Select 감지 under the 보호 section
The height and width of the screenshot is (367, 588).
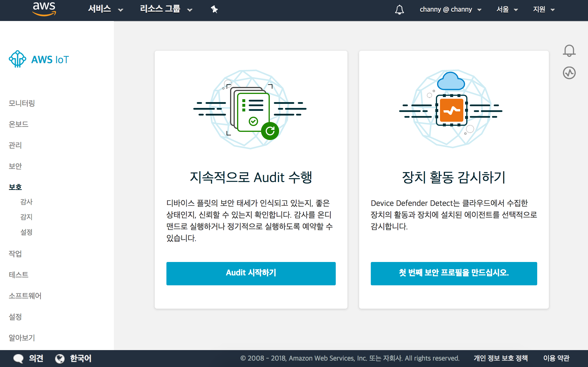tap(26, 217)
